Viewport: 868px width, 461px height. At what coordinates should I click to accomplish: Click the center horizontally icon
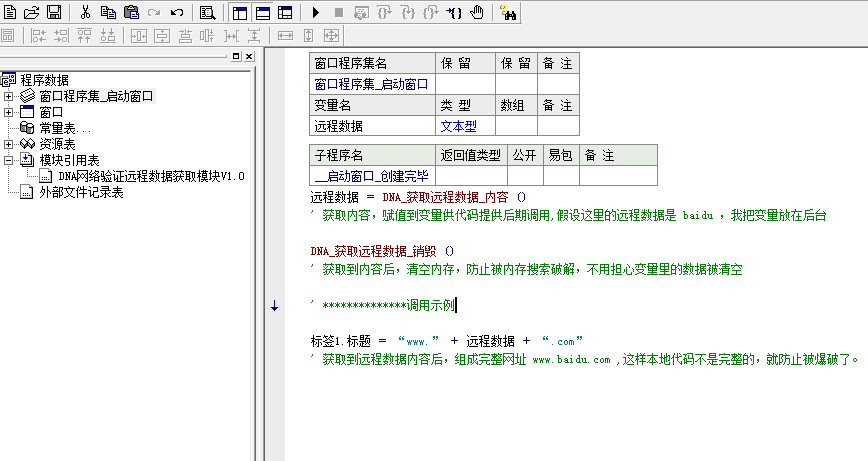138,36
